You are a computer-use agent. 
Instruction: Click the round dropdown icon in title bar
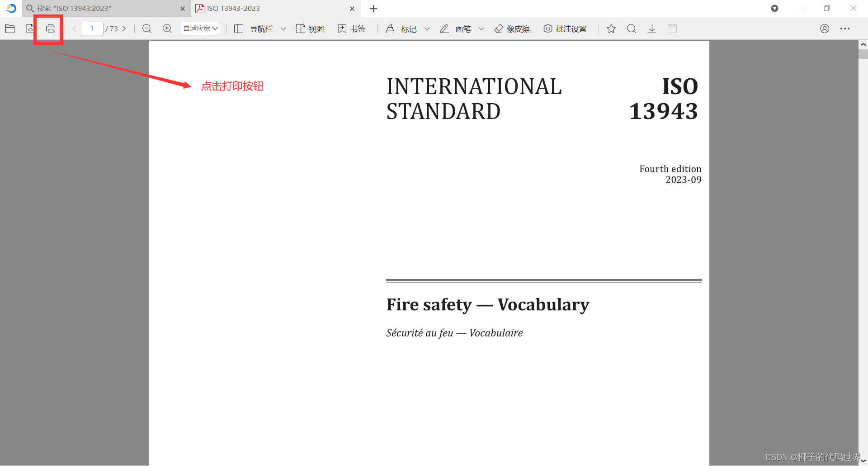[774, 9]
